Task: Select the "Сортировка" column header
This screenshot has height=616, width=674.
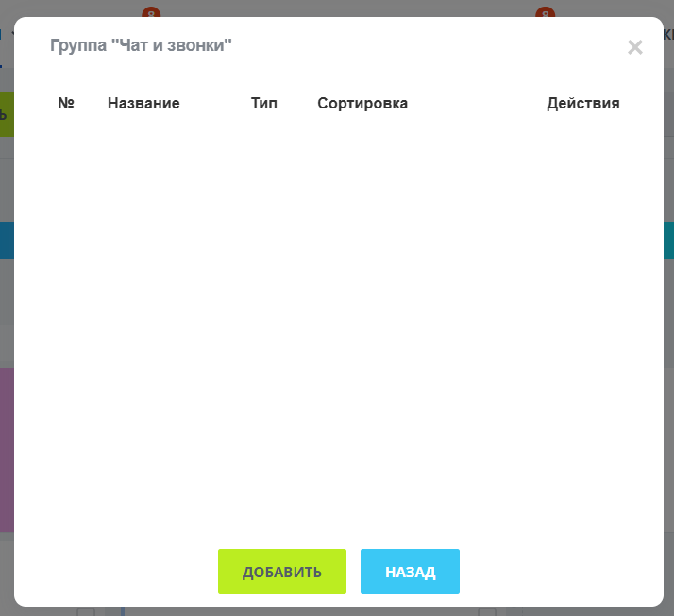Action: click(362, 104)
